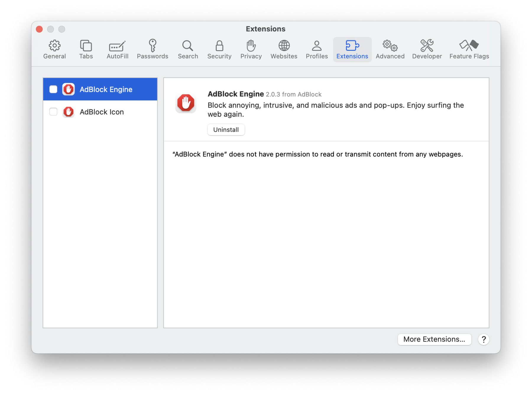The height and width of the screenshot is (395, 532).
Task: Open General settings
Action: click(54, 49)
